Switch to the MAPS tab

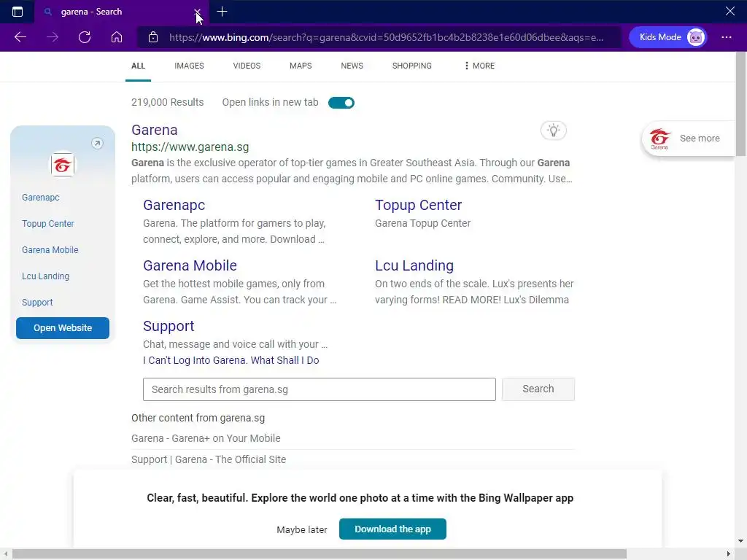pos(301,66)
